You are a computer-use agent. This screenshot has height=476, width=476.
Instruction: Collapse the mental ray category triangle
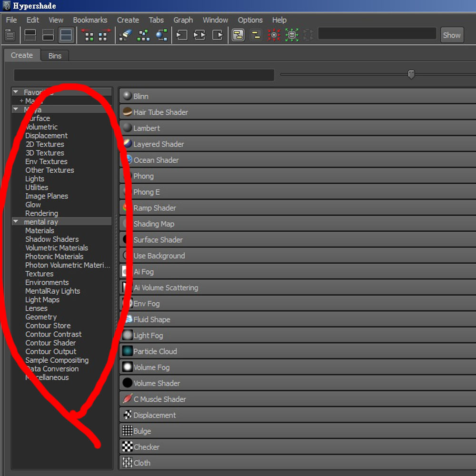click(16, 222)
